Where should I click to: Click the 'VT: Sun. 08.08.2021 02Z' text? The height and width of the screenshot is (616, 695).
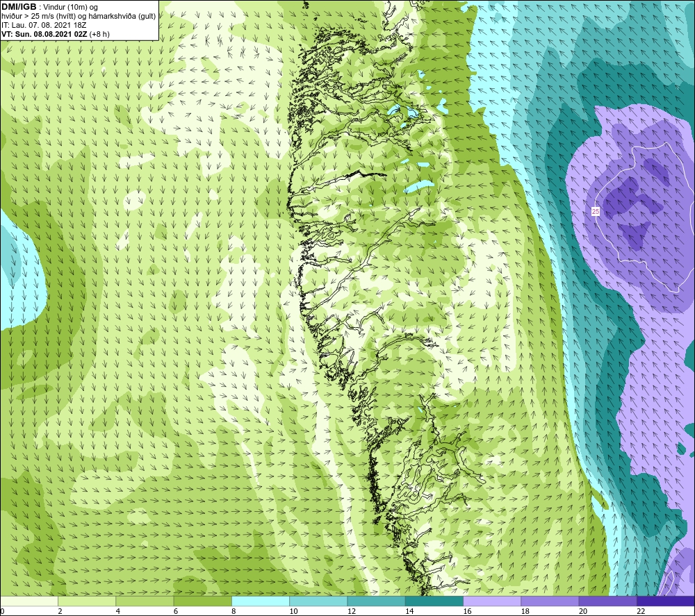tap(44, 34)
